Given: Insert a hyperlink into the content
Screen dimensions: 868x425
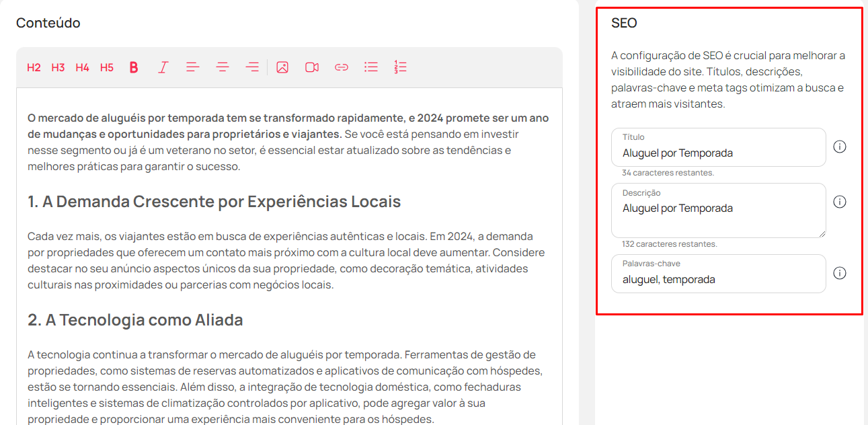Looking at the screenshot, I should tap(342, 67).
